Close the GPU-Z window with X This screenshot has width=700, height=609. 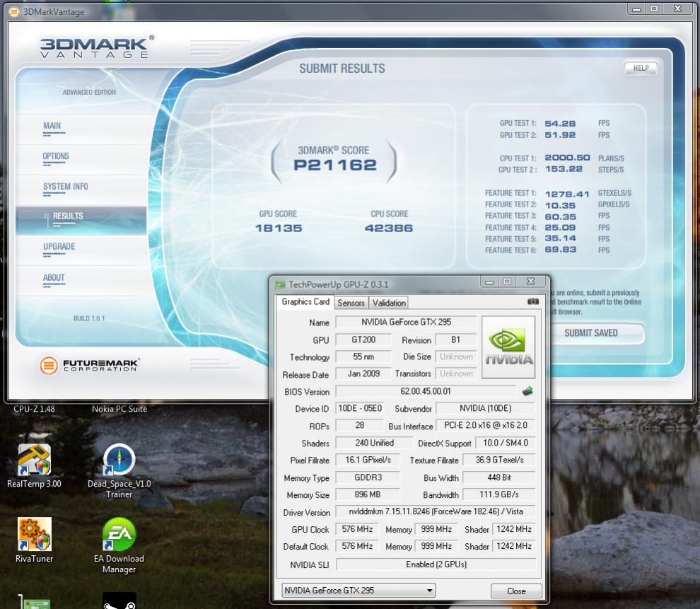pyautogui.click(x=530, y=282)
